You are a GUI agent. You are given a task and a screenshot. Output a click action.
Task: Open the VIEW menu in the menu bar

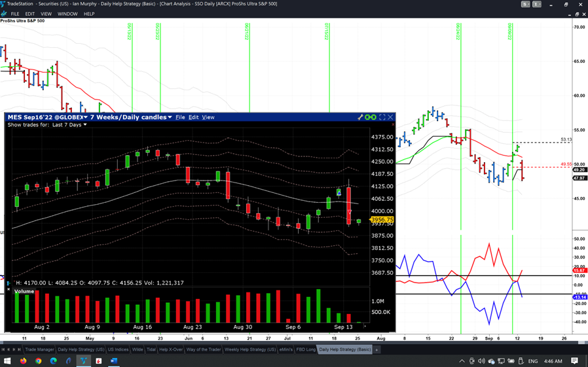coord(46,14)
